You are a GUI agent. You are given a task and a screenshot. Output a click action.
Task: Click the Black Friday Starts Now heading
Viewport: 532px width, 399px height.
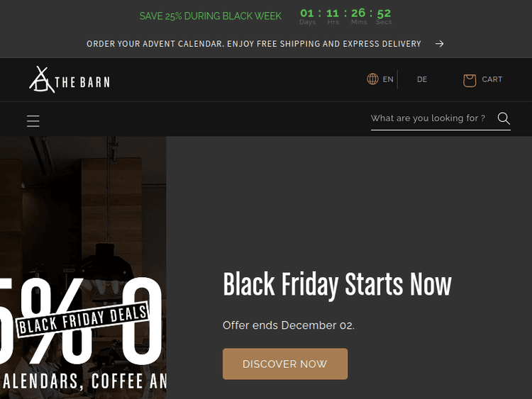point(337,284)
